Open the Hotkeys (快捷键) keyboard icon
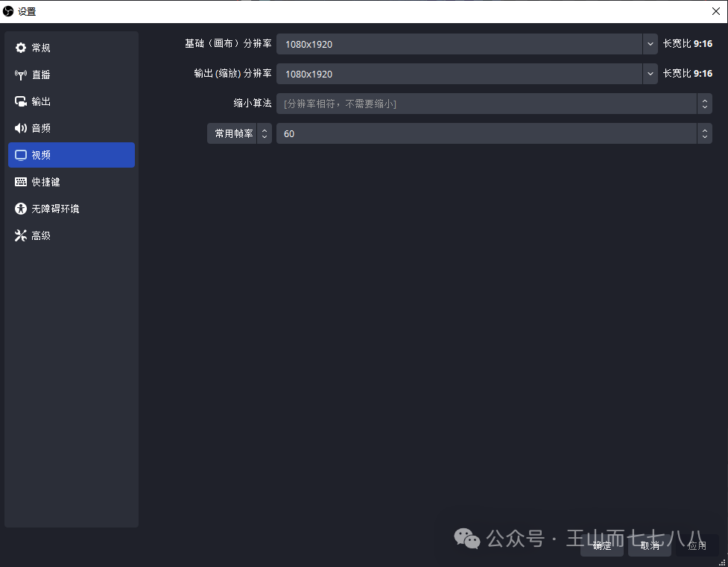The width and height of the screenshot is (728, 567). coord(21,182)
